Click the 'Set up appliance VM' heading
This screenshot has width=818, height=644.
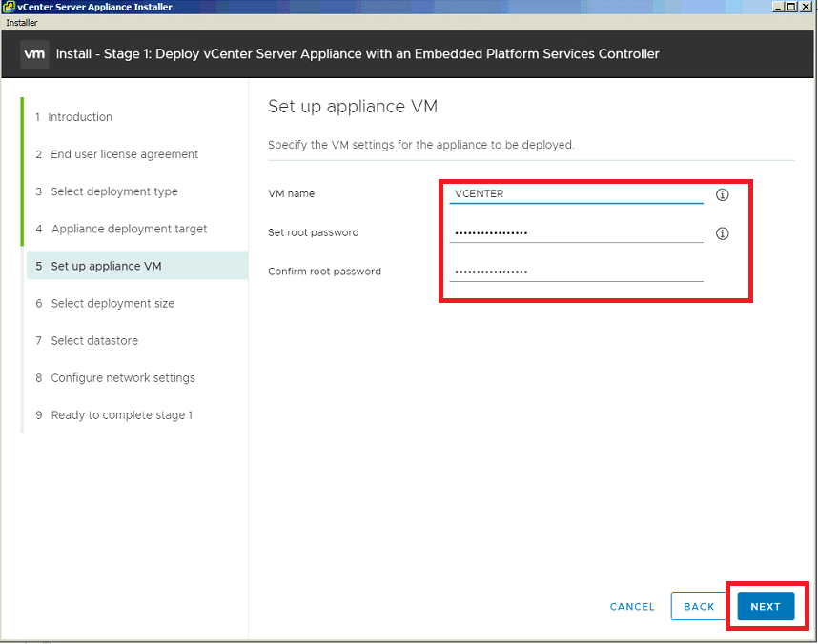pos(353,107)
